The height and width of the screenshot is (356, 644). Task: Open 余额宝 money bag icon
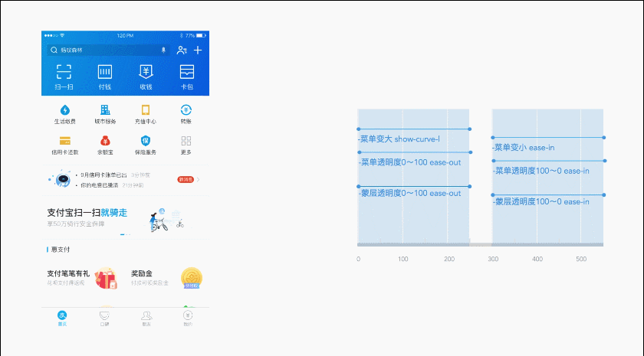pos(105,141)
